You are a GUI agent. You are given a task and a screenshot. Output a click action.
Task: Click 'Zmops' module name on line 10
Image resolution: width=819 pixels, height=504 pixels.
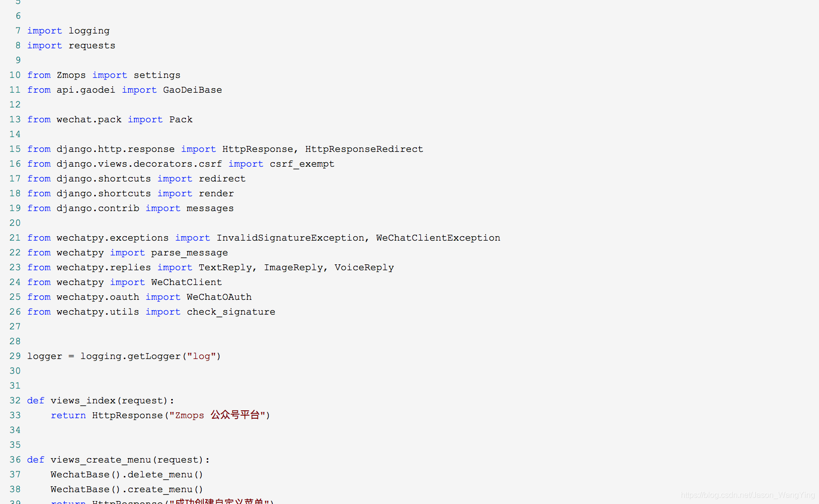coord(71,75)
